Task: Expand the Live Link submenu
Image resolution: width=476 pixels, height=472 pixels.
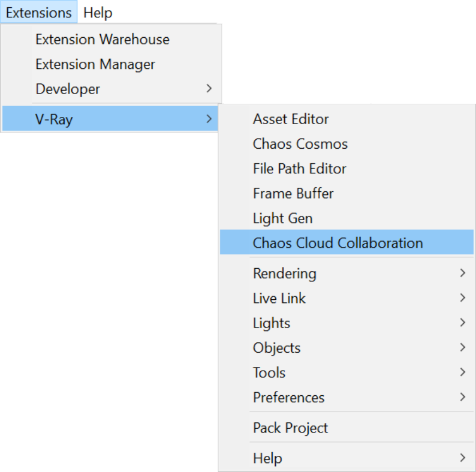Action: click(347, 298)
